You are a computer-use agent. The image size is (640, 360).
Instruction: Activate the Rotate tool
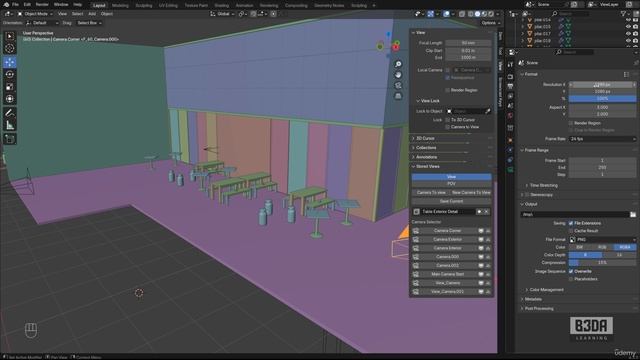pos(10,74)
